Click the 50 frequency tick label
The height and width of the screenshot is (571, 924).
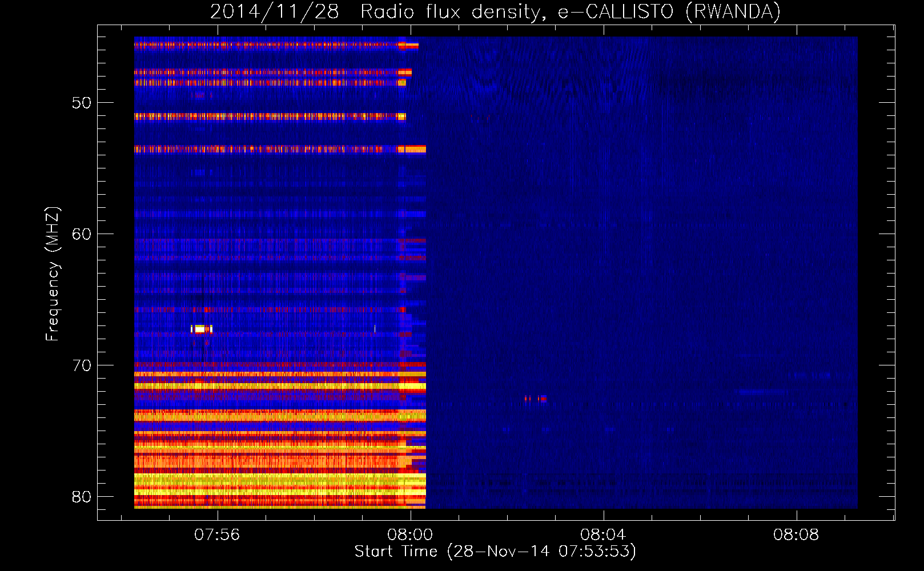coord(81,103)
